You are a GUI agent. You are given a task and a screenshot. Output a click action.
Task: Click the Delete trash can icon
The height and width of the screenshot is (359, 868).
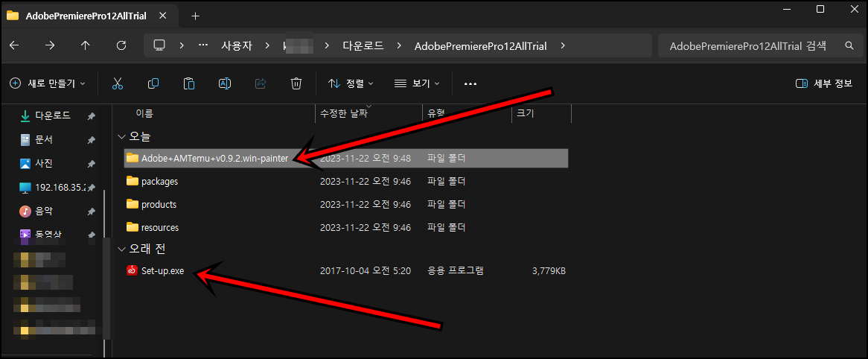coord(296,83)
